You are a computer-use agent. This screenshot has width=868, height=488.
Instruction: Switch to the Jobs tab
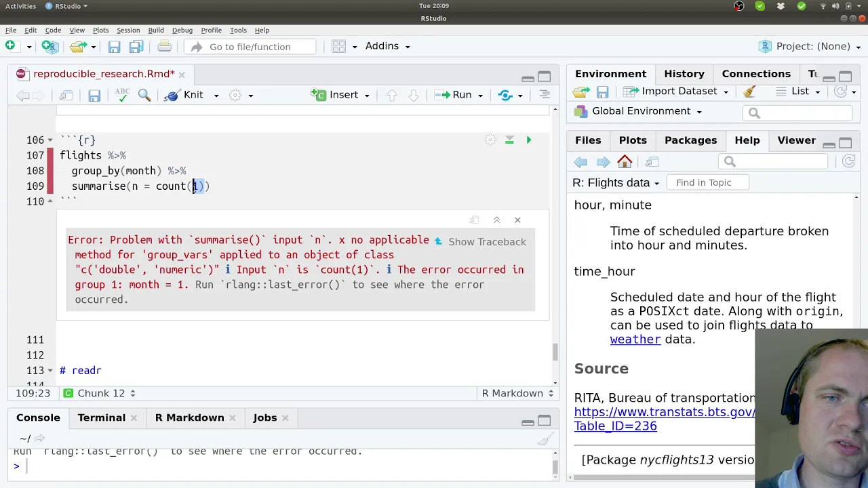(x=265, y=418)
